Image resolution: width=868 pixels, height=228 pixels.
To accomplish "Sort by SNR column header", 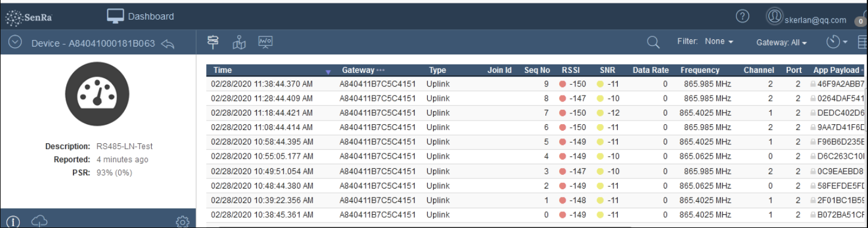I will [608, 70].
